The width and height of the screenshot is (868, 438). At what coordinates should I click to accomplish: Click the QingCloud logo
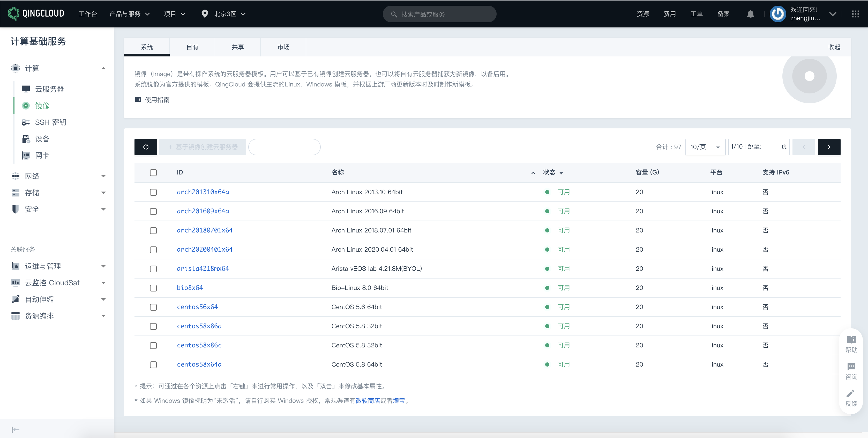coord(36,13)
